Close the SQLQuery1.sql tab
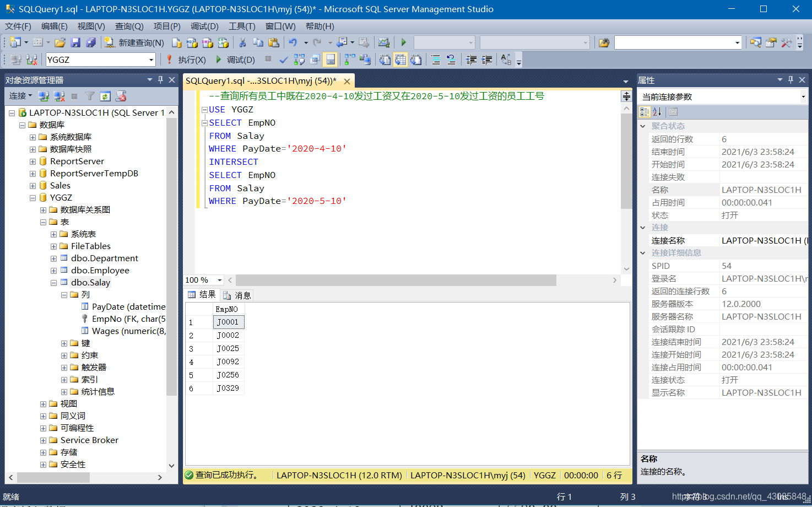Viewport: 812px width, 507px height. 347,81
